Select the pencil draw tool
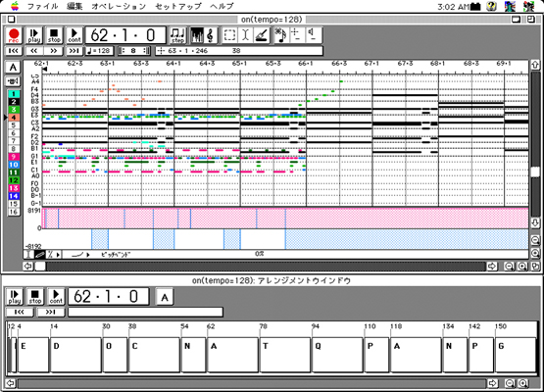The width and height of the screenshot is (544, 392). tap(262, 35)
